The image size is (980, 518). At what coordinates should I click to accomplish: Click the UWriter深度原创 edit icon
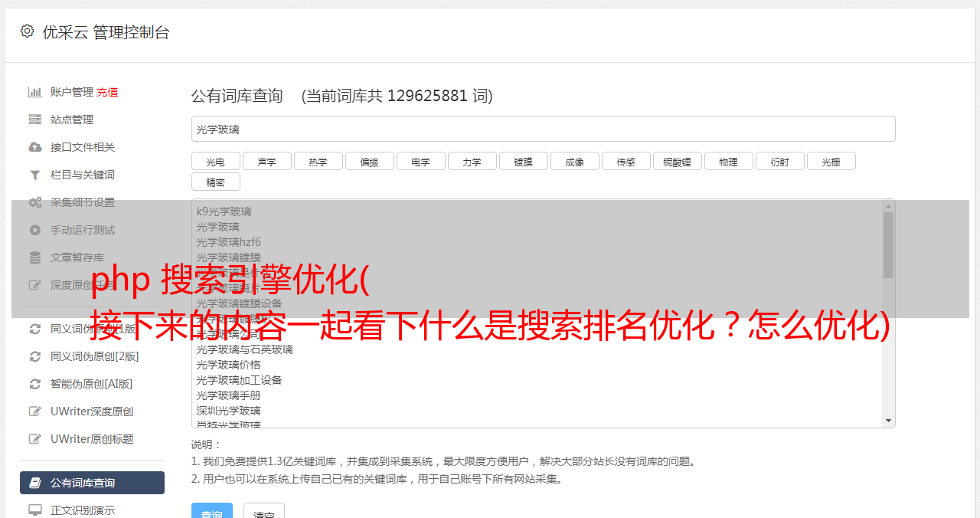coord(35,411)
